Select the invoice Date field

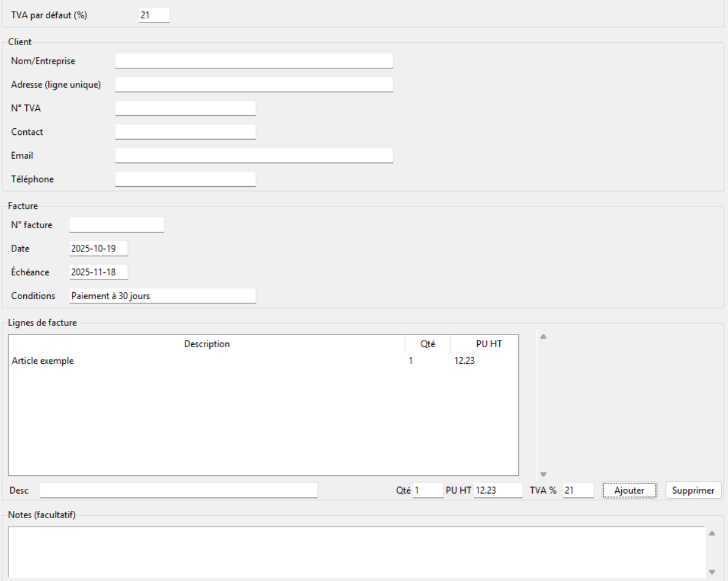99,248
